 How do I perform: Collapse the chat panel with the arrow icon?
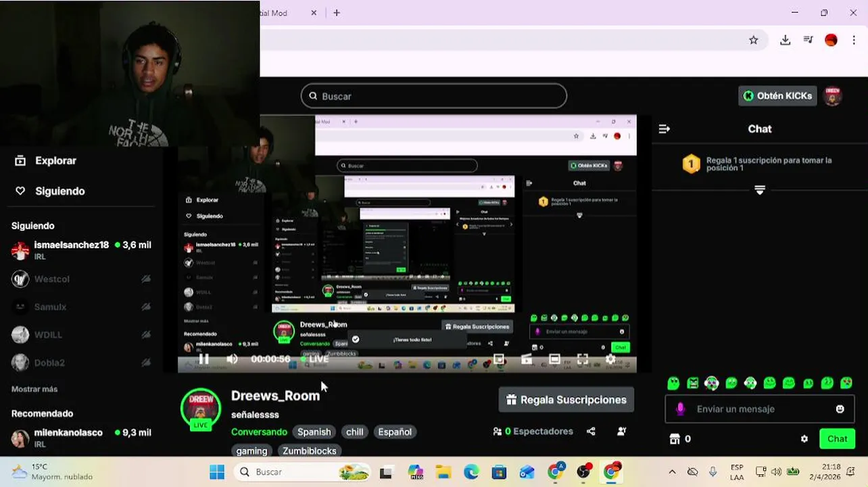pos(665,129)
